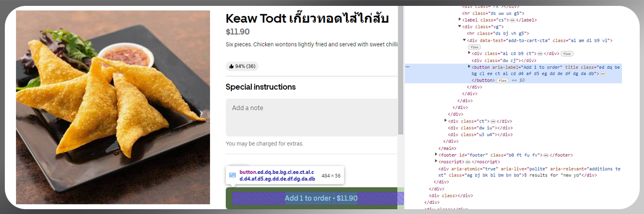Screen dimensions: 644x214
Task: Expand the div class="ct" node
Action: click(446, 121)
